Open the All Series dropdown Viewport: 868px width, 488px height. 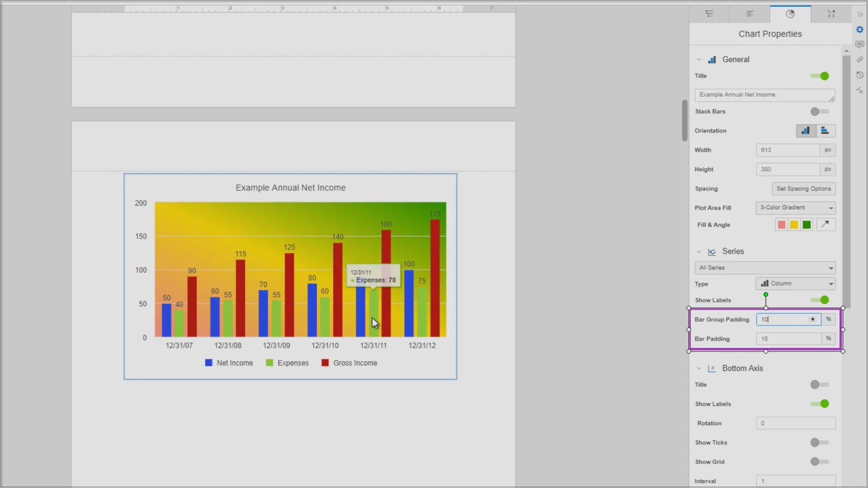pos(765,267)
